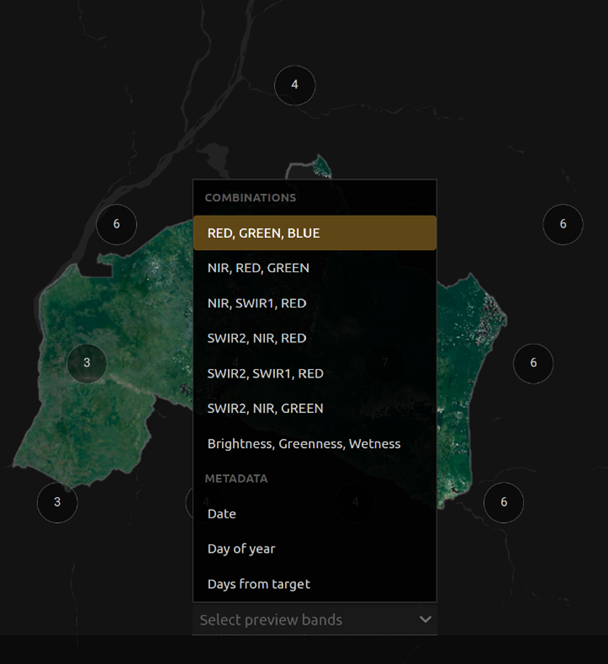608x664 pixels.
Task: Choose the Day of year metadata option
Action: pyautogui.click(x=314, y=549)
